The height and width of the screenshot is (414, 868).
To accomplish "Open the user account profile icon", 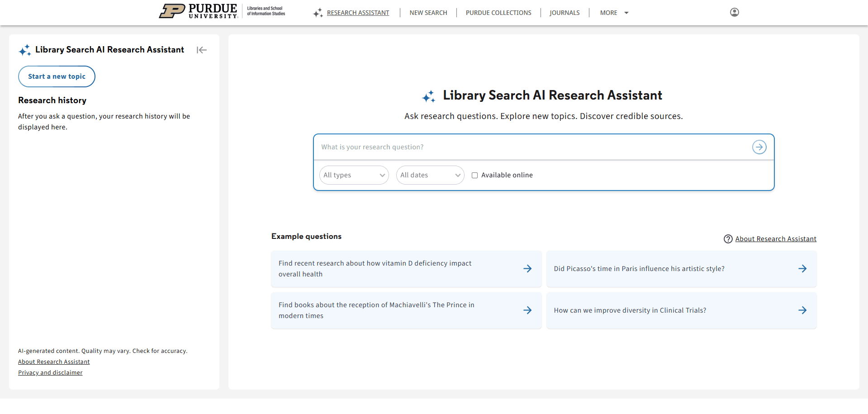I will pos(734,12).
